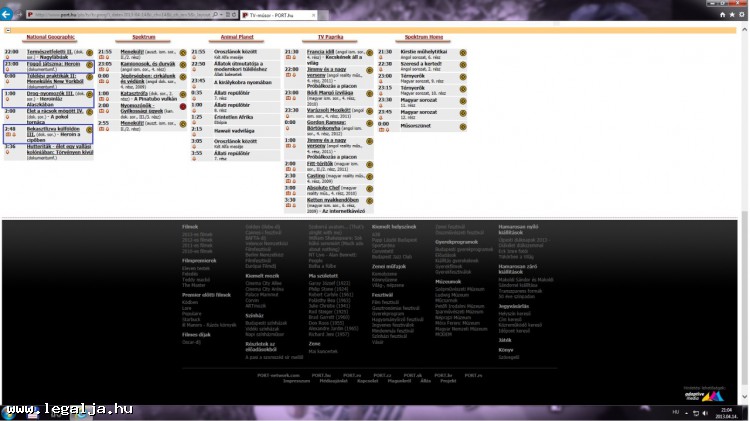Open the TV-műsor PORT.hu browser tab

[273, 17]
